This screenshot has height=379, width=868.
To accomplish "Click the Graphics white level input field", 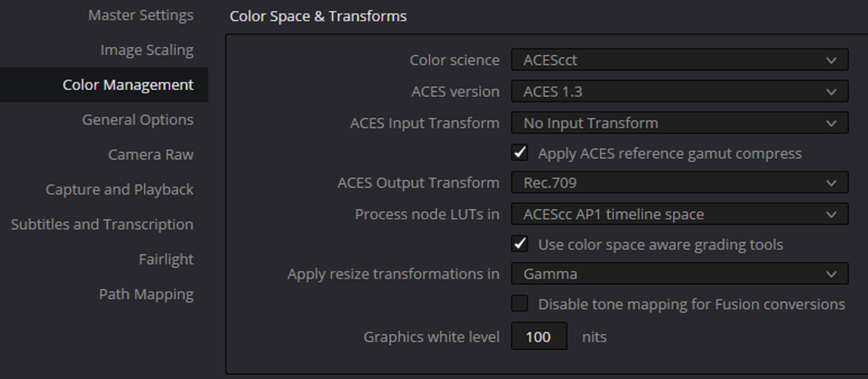I will [538, 336].
